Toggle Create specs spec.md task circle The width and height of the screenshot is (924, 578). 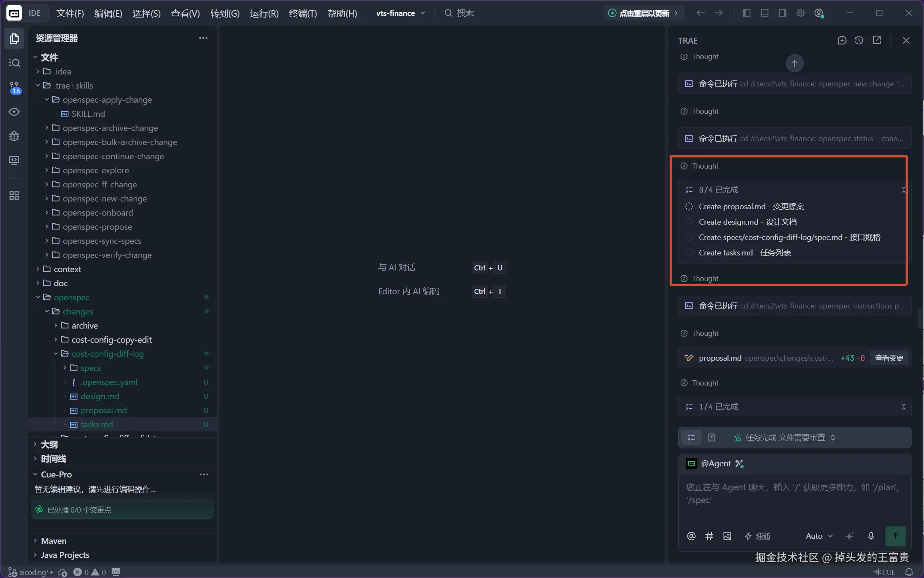coord(689,237)
